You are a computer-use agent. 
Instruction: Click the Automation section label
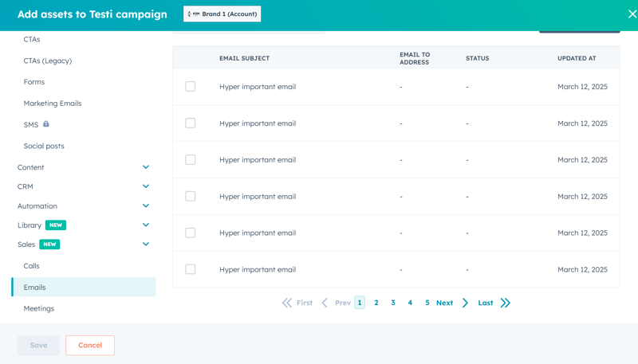pyautogui.click(x=37, y=206)
